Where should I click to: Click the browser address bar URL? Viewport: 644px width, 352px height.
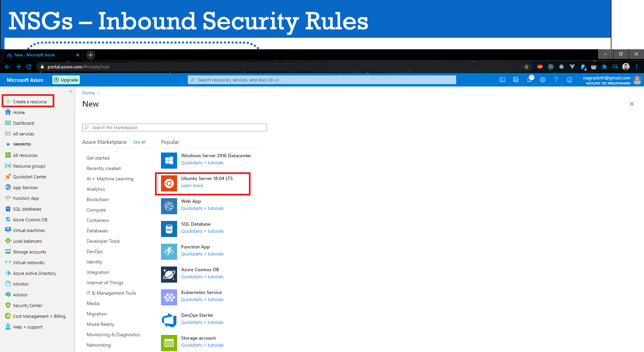[x=78, y=67]
